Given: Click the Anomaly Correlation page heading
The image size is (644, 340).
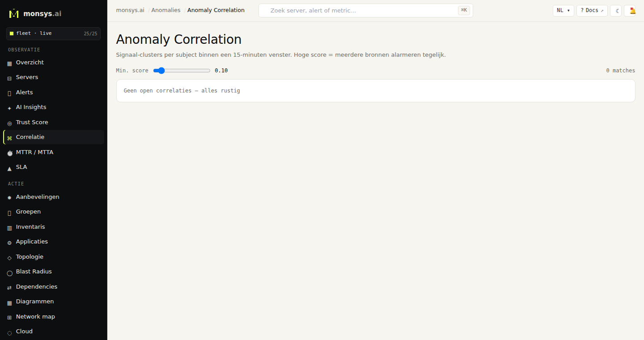Looking at the screenshot, I should coord(178,40).
